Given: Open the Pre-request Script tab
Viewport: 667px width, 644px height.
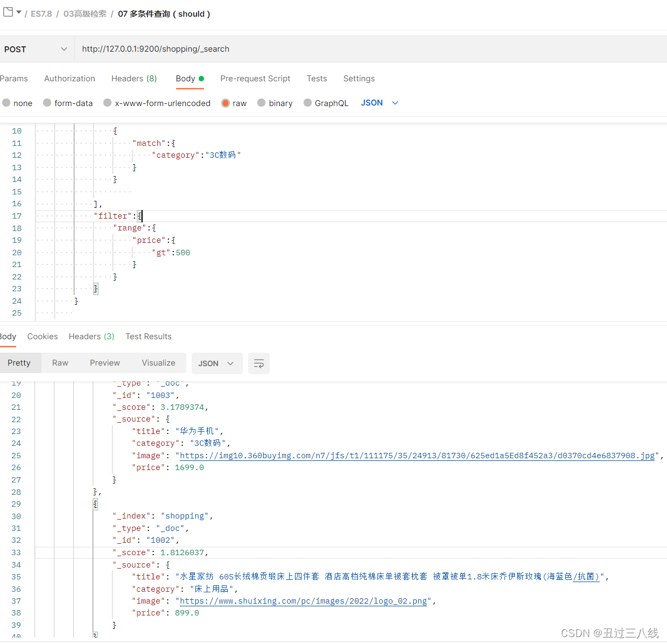Looking at the screenshot, I should (255, 79).
